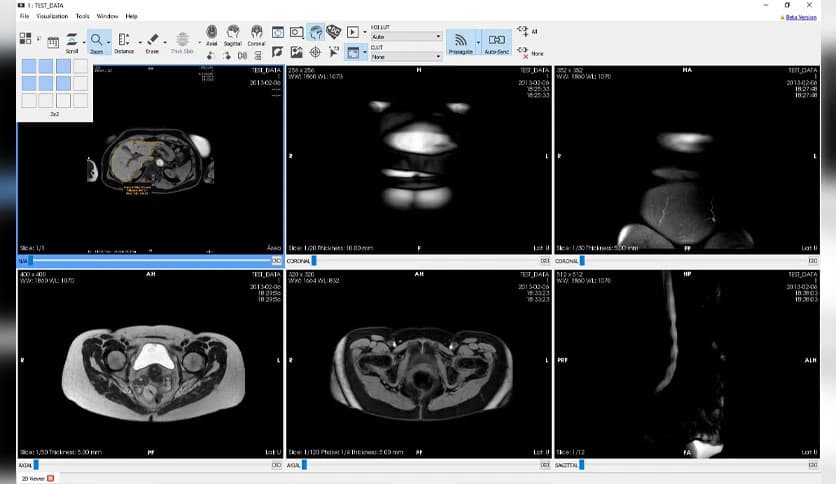Screen dimensions: 836x484
Task: Expand the Propagate dropdown arrow
Action: tap(478, 43)
